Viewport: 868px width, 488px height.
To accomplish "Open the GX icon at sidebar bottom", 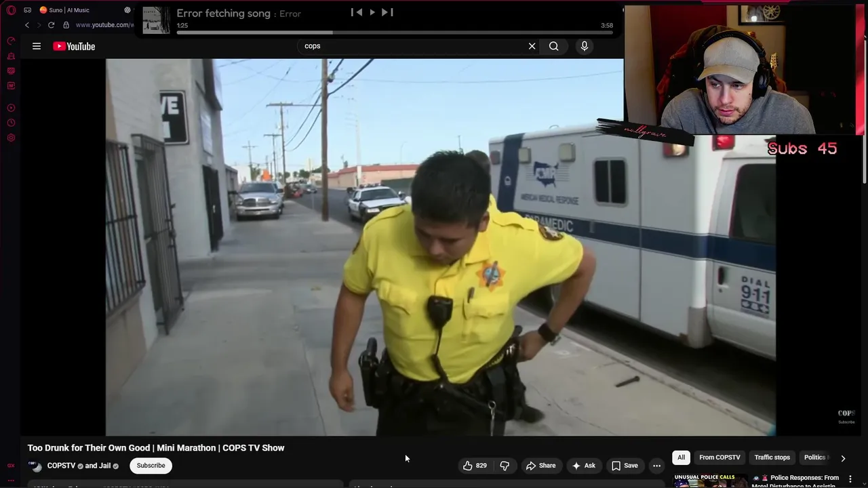I will [11, 466].
